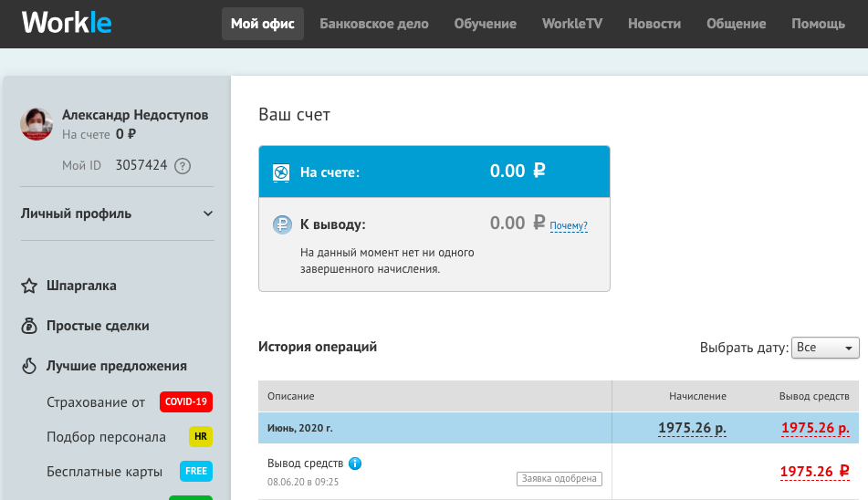Open the Простые сделки link
This screenshot has height=500, width=868.
click(x=98, y=326)
